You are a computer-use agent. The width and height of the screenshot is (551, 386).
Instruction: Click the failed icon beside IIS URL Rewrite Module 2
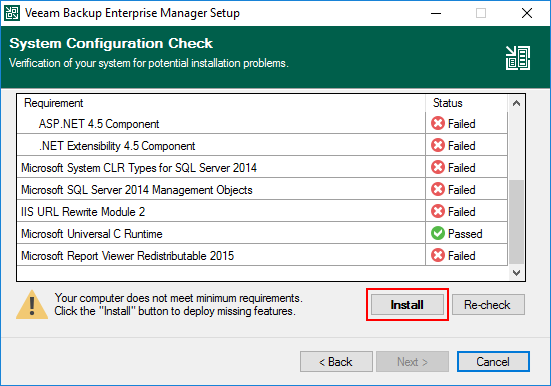[x=438, y=211]
